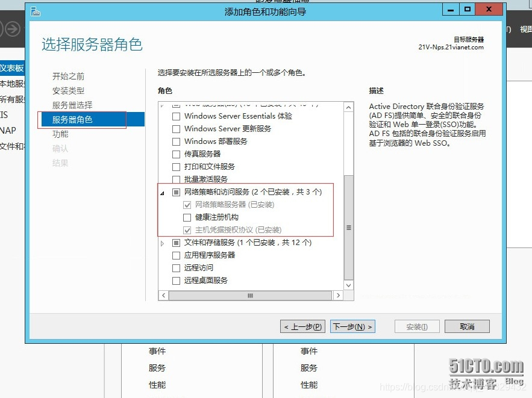Click the wizard icon in the title bar
This screenshot has width=532, height=398.
click(x=36, y=11)
